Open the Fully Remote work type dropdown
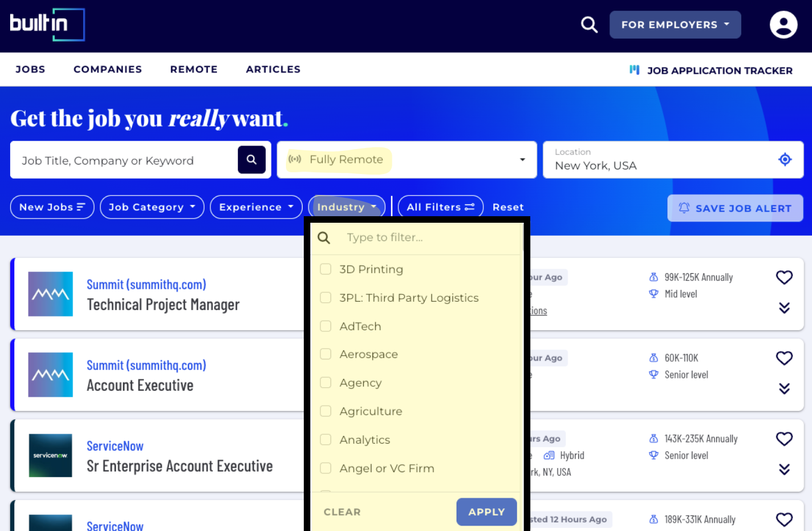812x531 pixels. tap(407, 160)
